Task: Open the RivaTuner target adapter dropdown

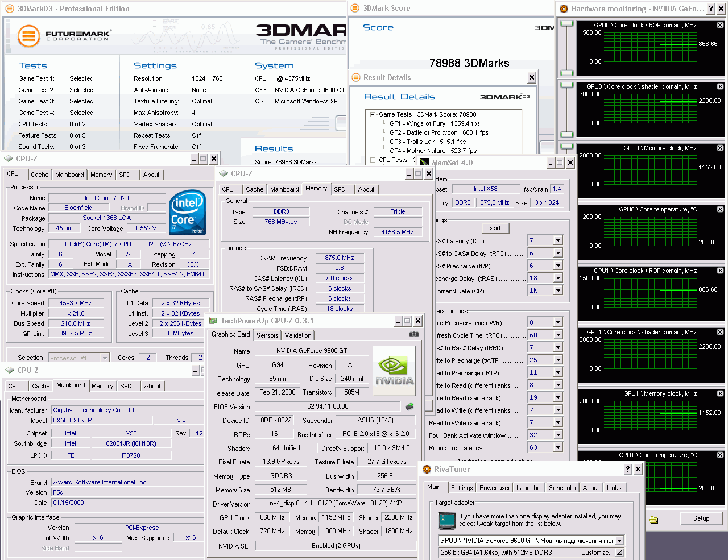Action: pyautogui.click(x=620, y=541)
